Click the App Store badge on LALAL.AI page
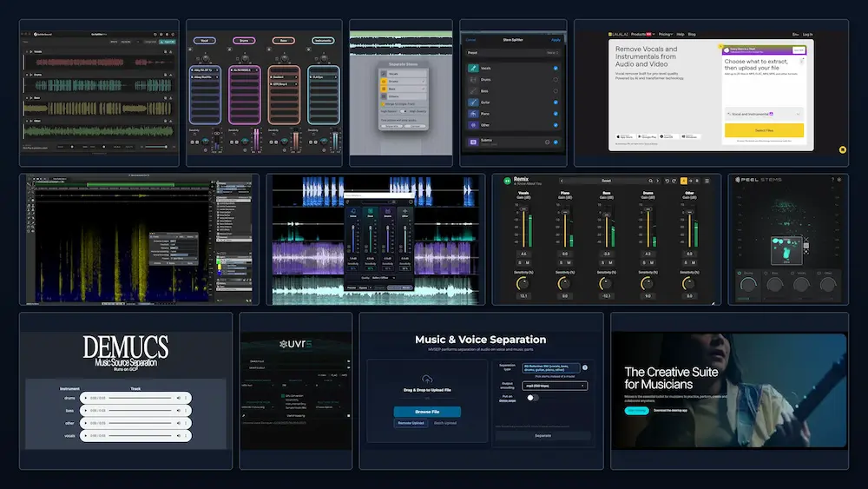 click(624, 136)
